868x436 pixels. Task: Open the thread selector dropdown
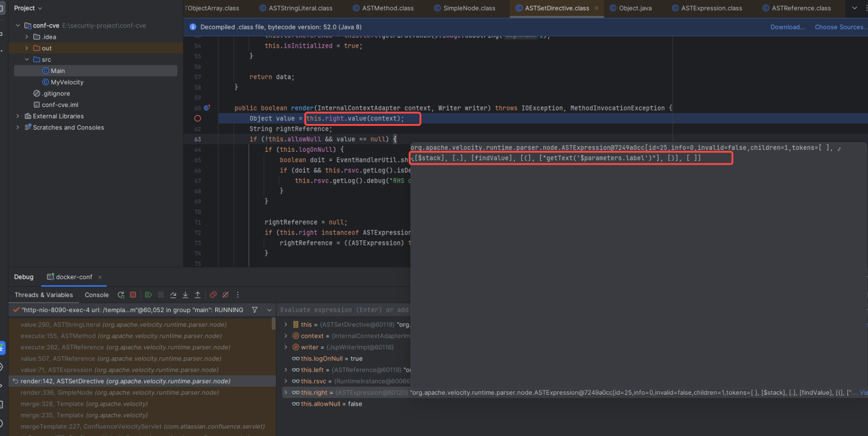(269, 310)
